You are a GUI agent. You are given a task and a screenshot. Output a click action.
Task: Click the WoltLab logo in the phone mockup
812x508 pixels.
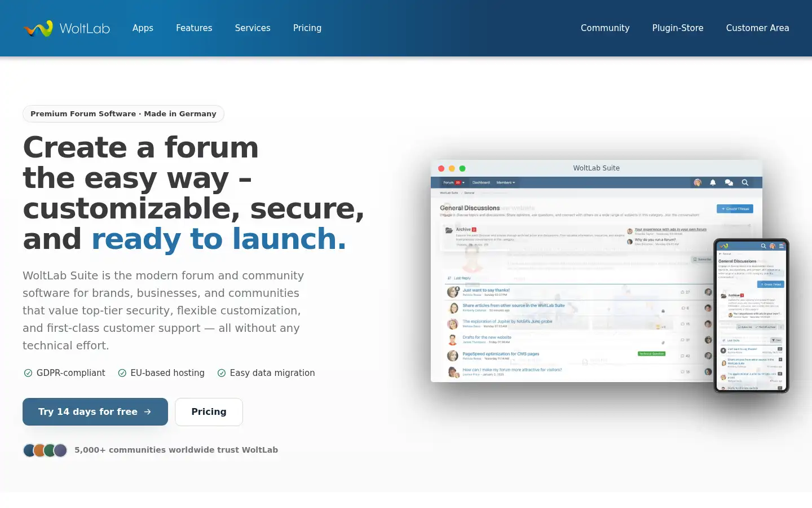724,246
